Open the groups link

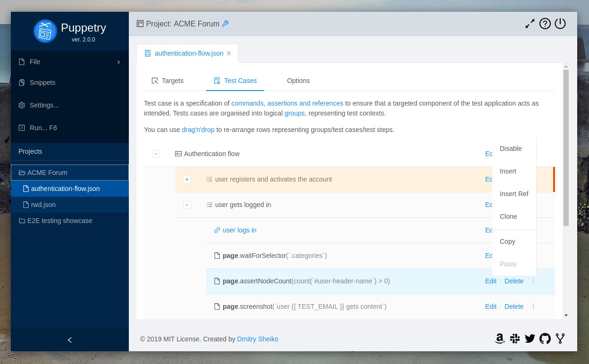coord(295,113)
